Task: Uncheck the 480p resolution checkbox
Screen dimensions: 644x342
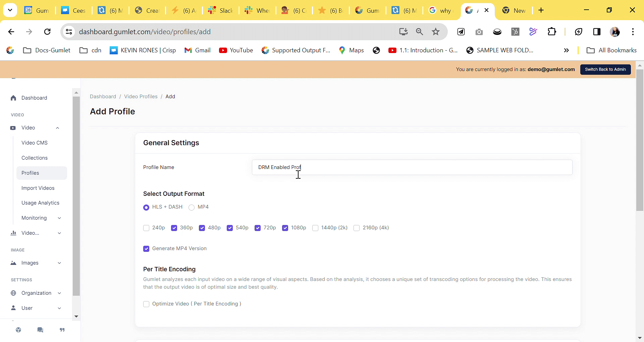Action: (202, 228)
